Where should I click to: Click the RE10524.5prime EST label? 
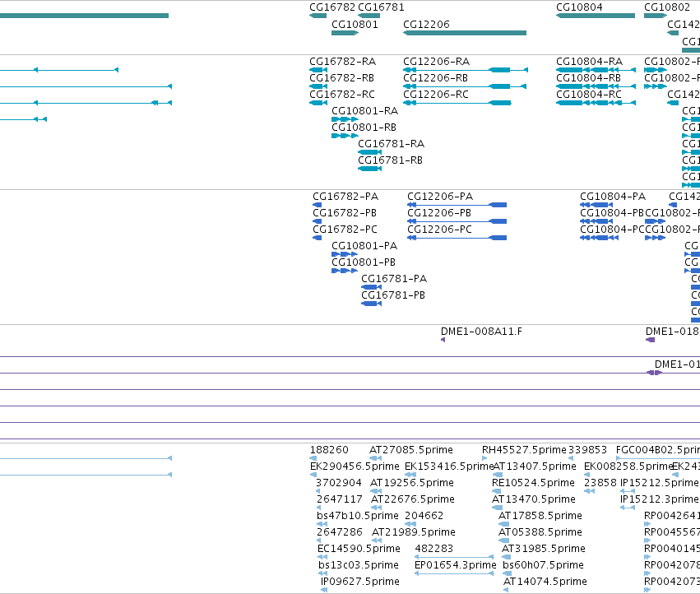point(534,483)
